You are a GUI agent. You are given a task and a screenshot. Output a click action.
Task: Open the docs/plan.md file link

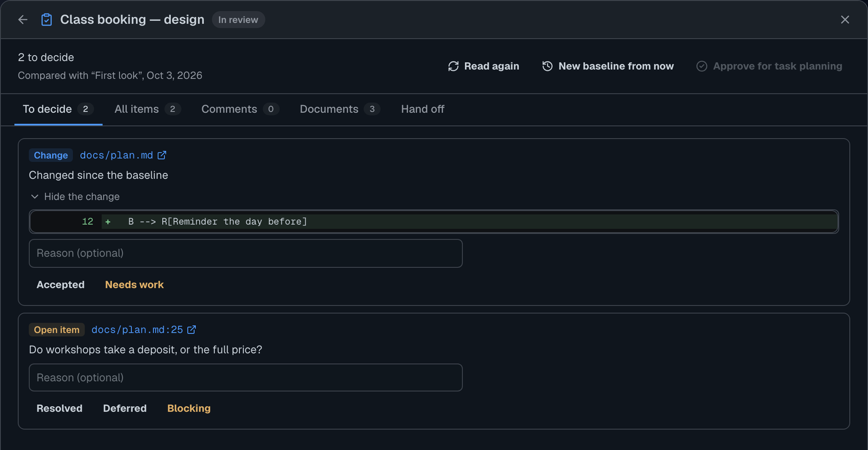pyautogui.click(x=117, y=155)
